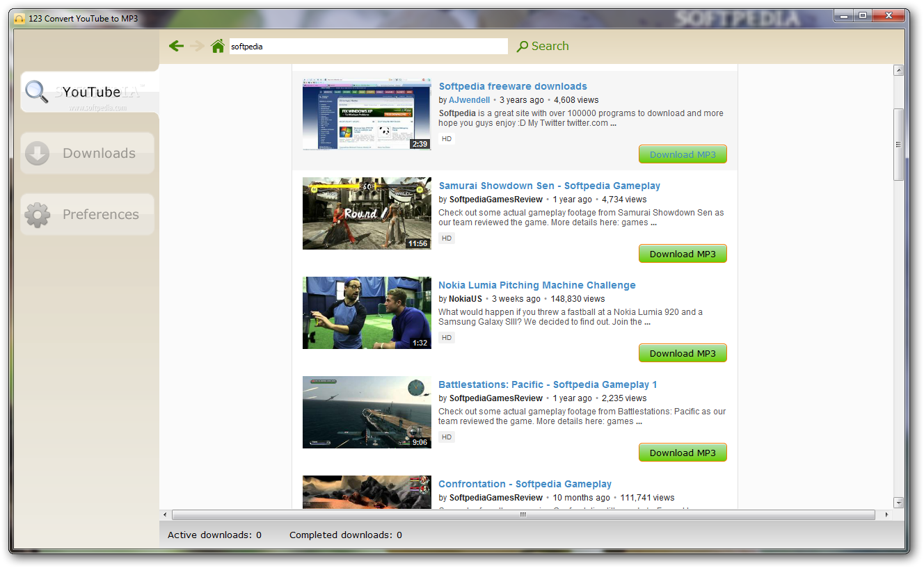Focus the search field containing softpedia
924x568 pixels.
tap(369, 47)
